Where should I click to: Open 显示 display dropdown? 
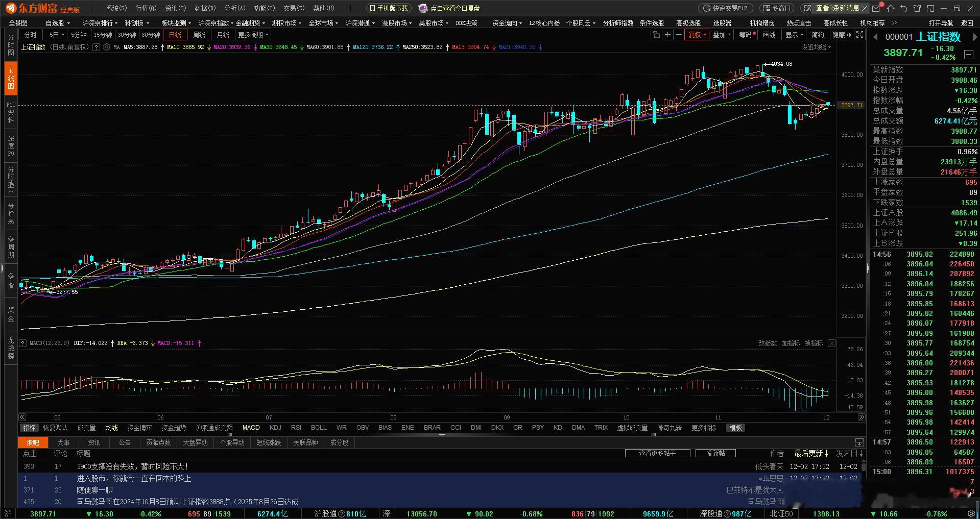tap(794, 35)
